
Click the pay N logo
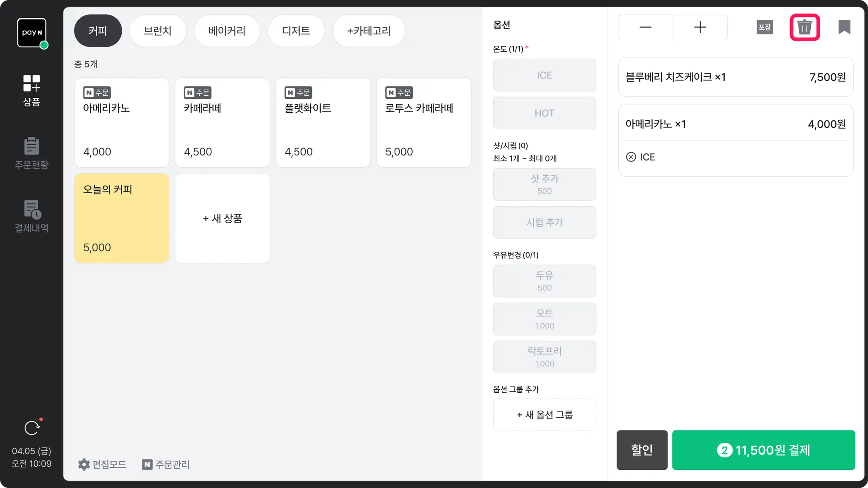32,33
